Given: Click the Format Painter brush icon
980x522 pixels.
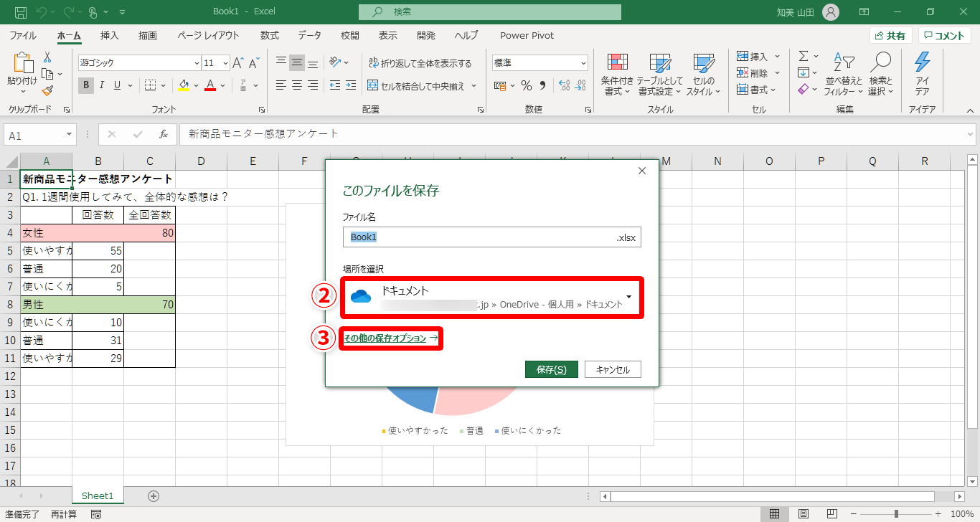Looking at the screenshot, I should click(47, 90).
